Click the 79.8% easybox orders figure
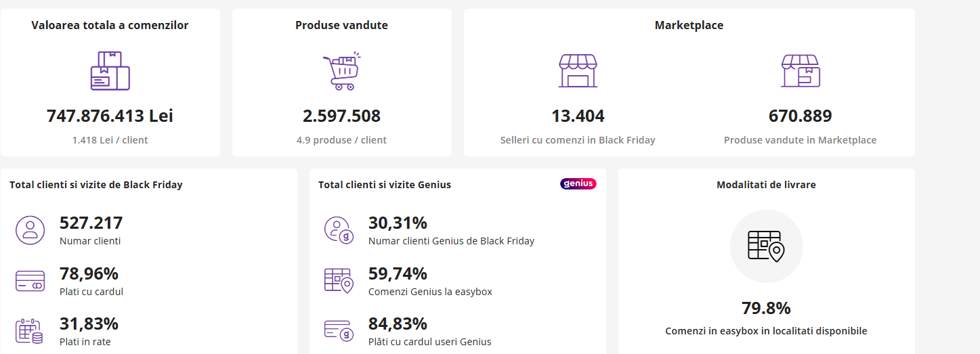980x354 pixels. (x=766, y=309)
